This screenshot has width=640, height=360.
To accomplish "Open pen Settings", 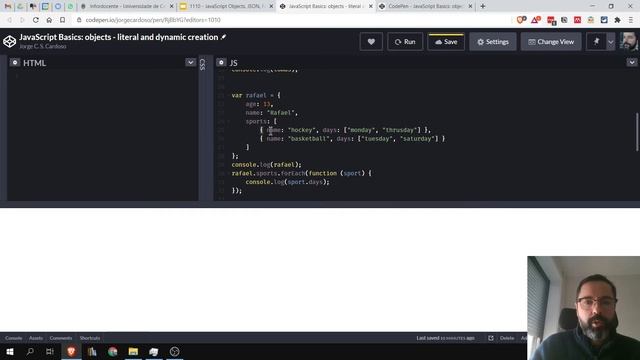I will [x=493, y=42].
